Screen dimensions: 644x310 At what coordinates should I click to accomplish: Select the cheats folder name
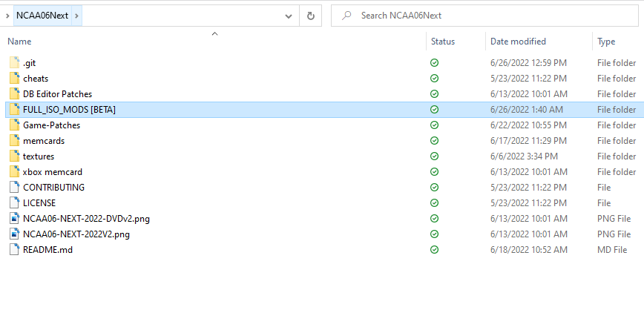[36, 79]
